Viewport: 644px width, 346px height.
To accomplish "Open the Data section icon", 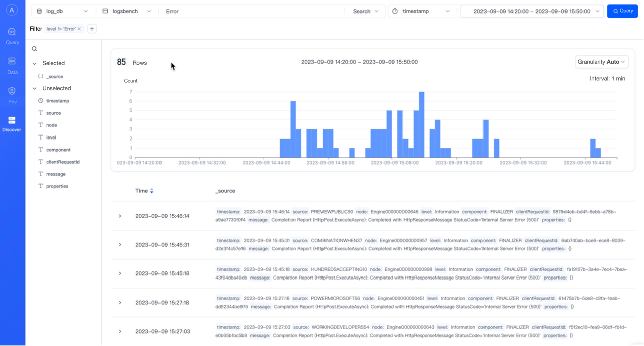I will [12, 65].
